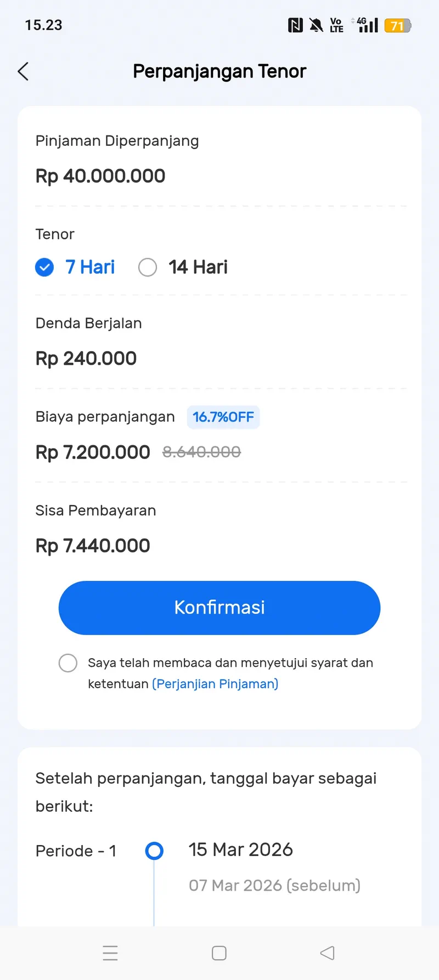Tap the 15 Mar 2026 due date
439x980 pixels.
(240, 849)
